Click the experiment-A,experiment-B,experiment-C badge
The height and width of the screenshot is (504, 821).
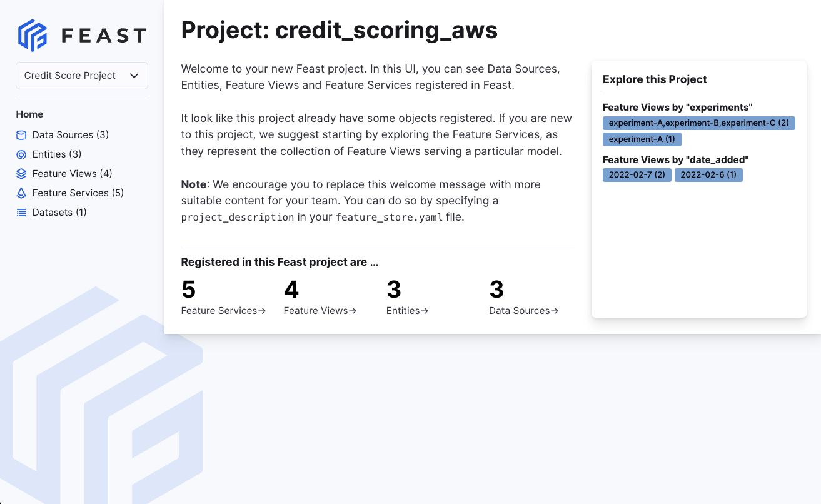tap(698, 123)
